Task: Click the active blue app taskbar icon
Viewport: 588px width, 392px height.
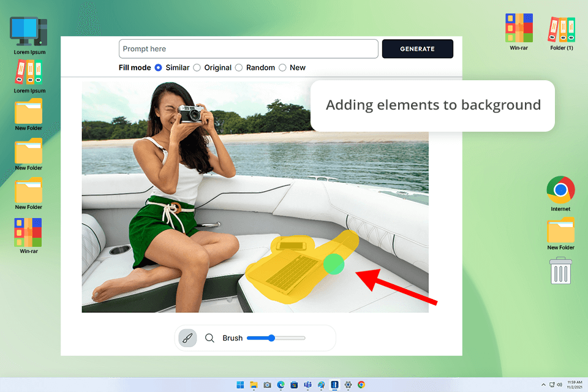Action: [x=334, y=385]
